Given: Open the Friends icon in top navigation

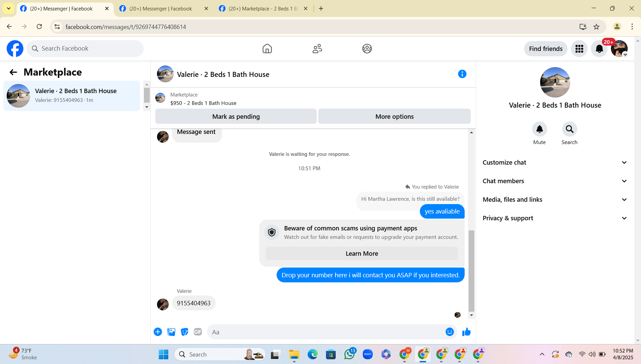Looking at the screenshot, I should [317, 49].
